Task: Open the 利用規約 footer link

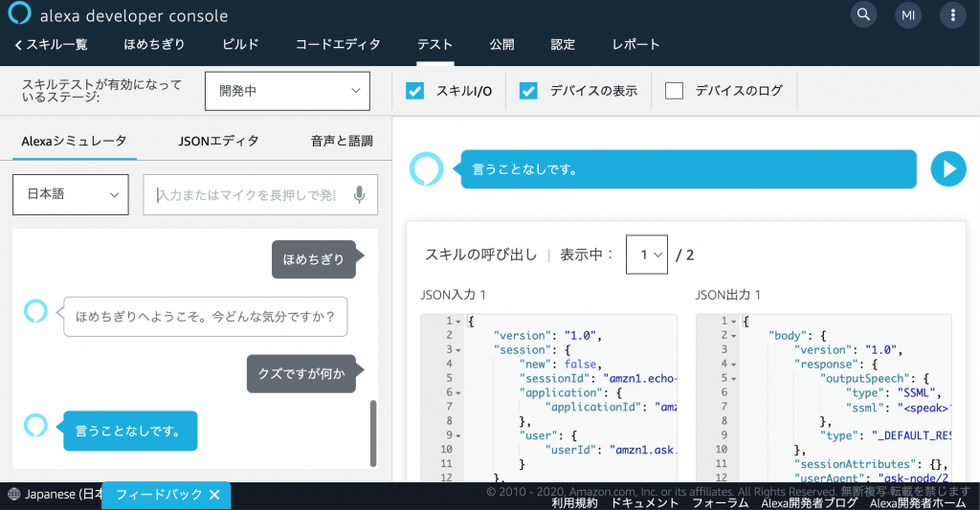Action: tap(574, 503)
